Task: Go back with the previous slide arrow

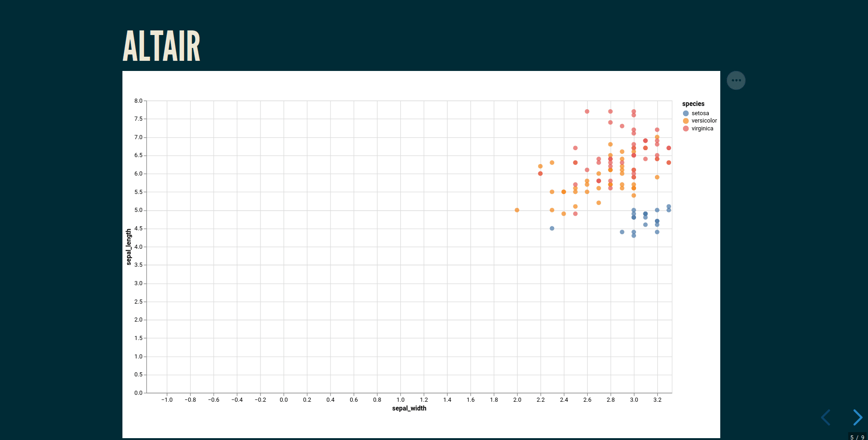Action: pos(826,417)
